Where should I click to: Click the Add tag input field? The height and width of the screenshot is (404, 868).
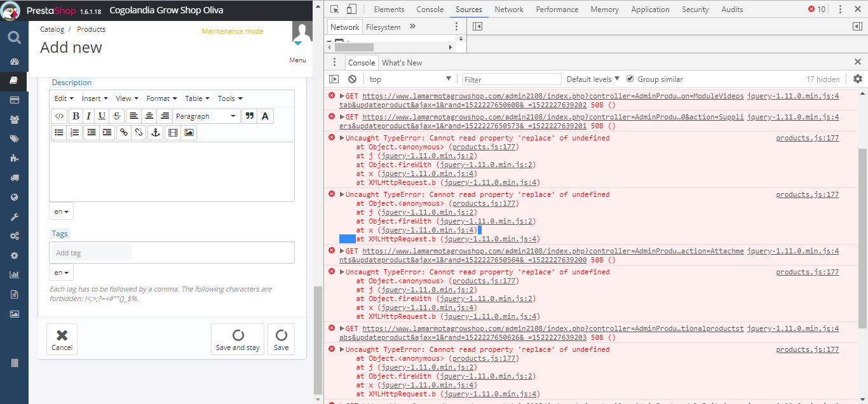pos(92,253)
